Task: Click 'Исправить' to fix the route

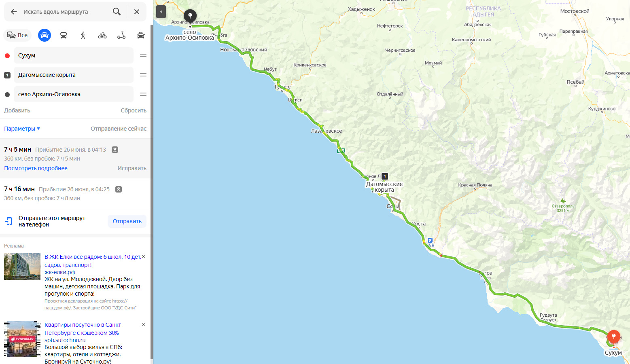Action: tap(132, 168)
